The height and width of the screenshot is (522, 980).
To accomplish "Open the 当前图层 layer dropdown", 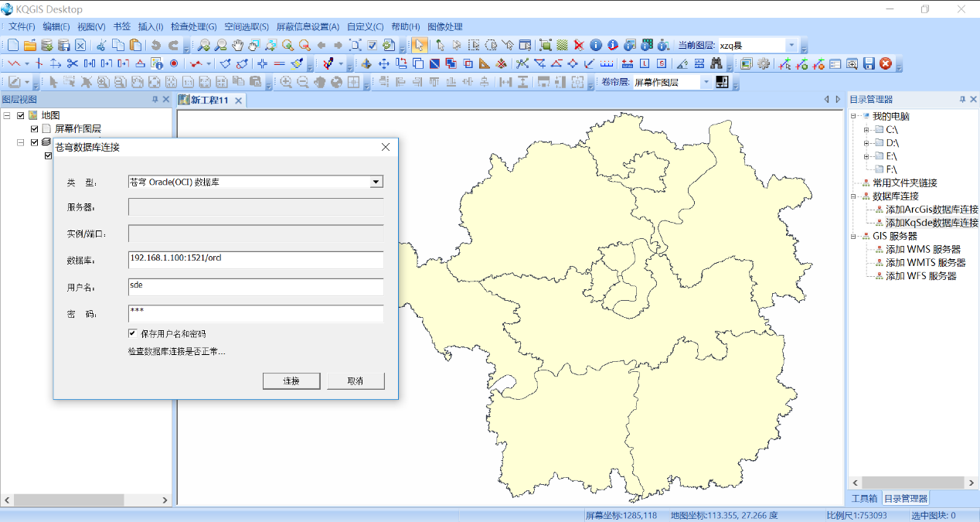I will pos(791,46).
